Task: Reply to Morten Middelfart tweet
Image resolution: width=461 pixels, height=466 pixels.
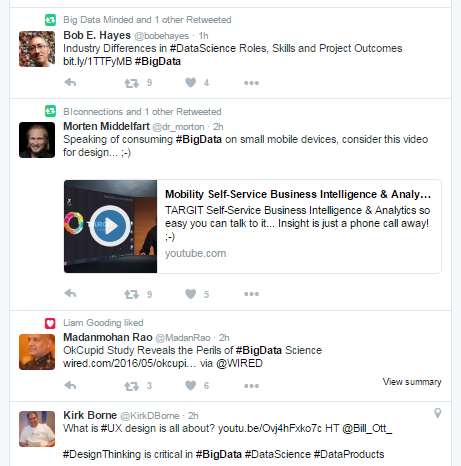Action: pos(70,294)
